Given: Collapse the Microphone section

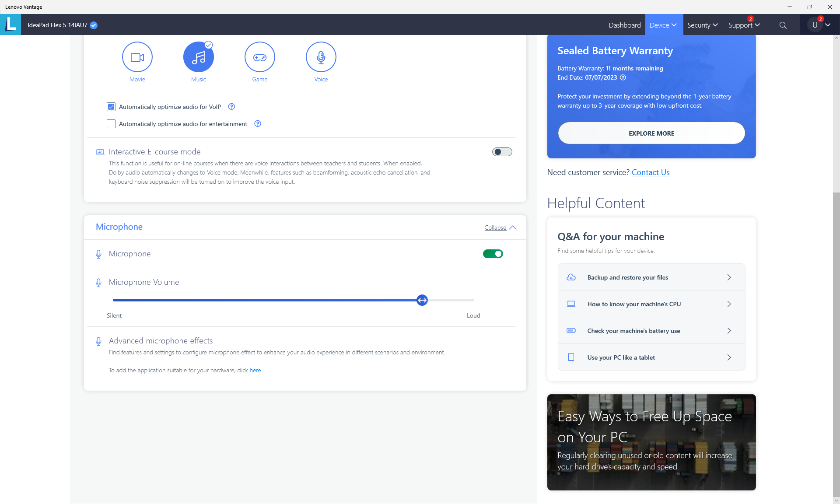Looking at the screenshot, I should 500,228.
